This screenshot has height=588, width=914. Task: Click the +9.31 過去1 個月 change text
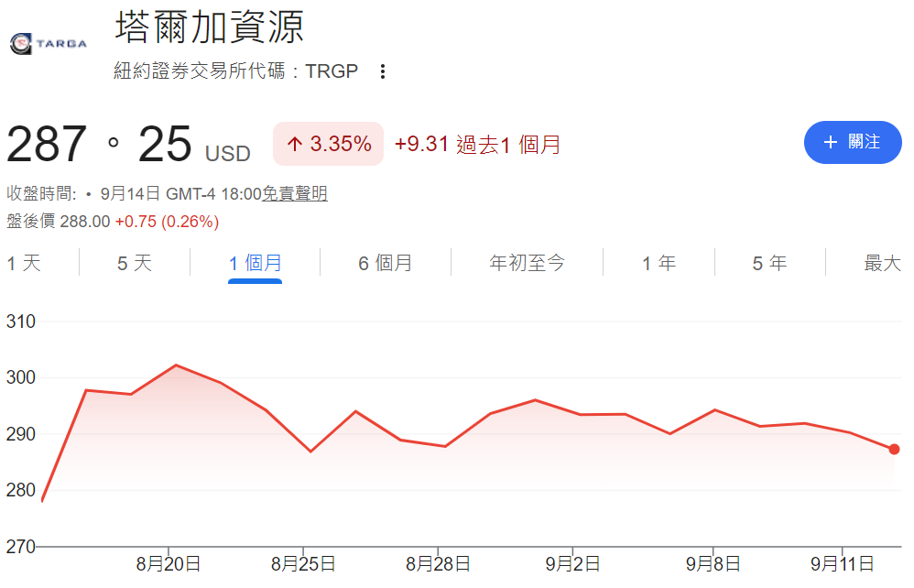point(478,144)
